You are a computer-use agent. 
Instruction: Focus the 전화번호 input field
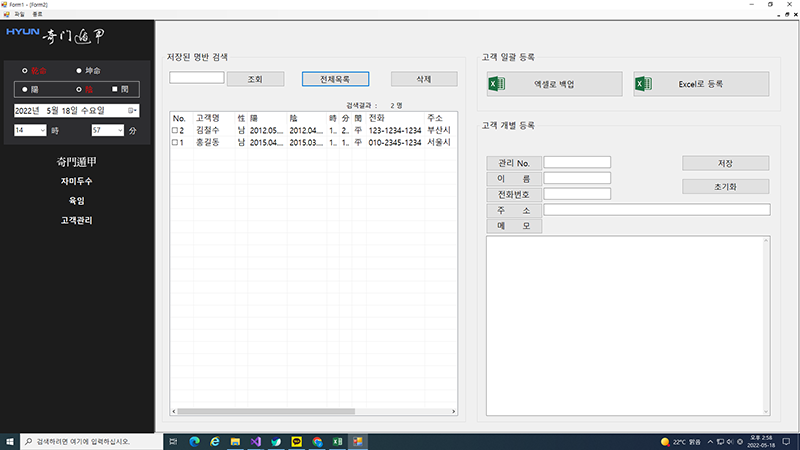tap(577, 194)
